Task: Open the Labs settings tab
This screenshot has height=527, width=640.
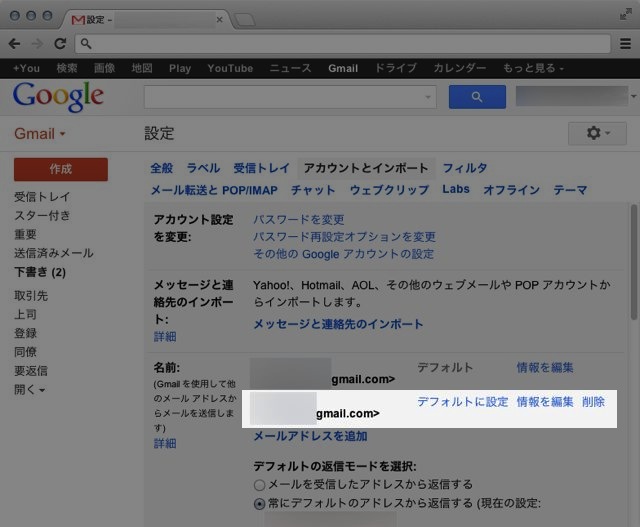Action: coord(456,189)
